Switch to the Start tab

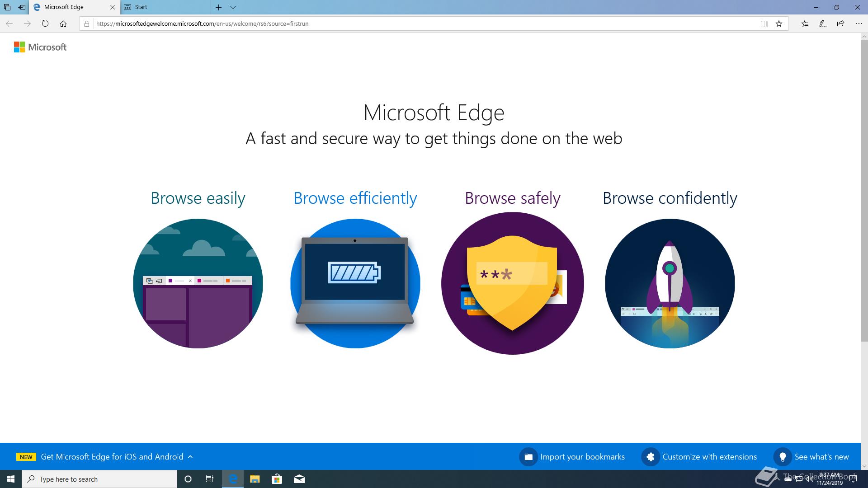pos(165,7)
